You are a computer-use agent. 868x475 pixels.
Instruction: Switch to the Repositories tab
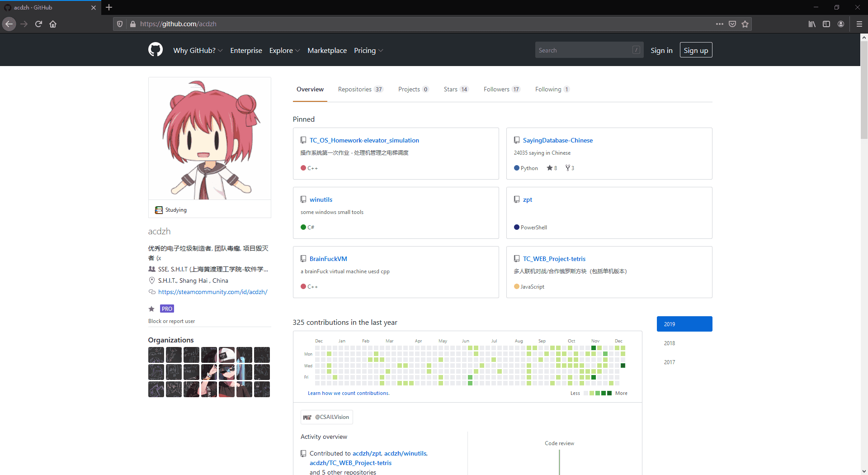[x=360, y=90]
